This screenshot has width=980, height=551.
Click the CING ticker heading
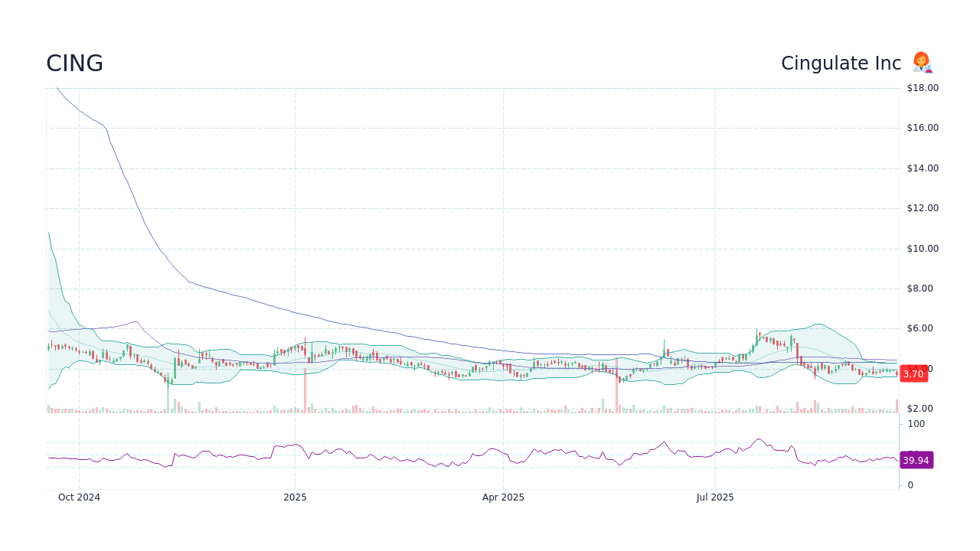click(74, 63)
